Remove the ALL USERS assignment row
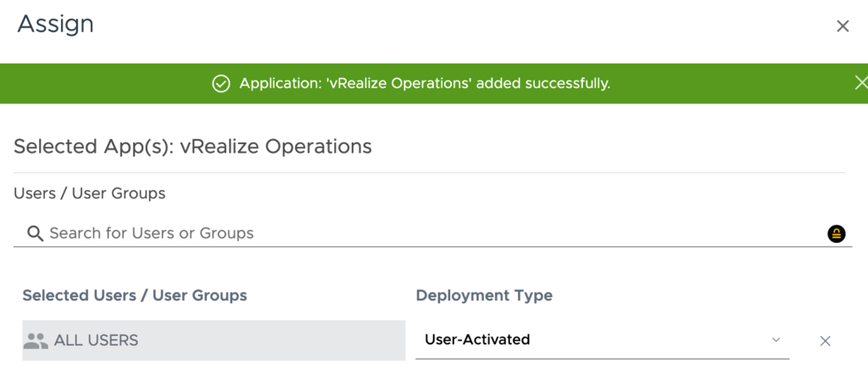This screenshot has height=387, width=868. pyautogui.click(x=825, y=341)
